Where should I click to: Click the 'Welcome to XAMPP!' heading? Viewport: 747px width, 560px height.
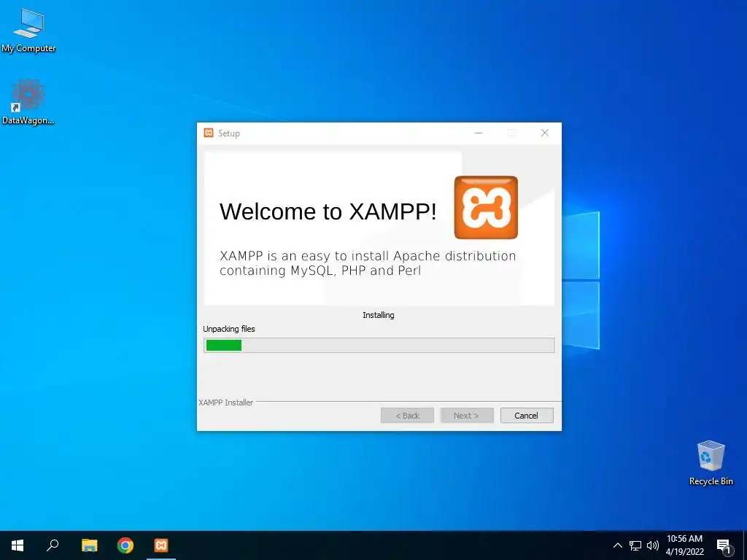328,211
